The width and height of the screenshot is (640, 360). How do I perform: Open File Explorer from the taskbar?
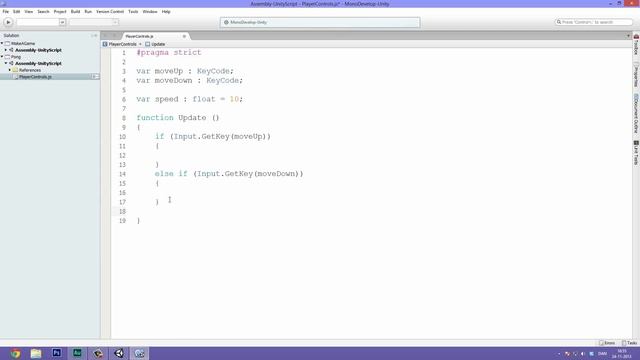(x=36, y=353)
